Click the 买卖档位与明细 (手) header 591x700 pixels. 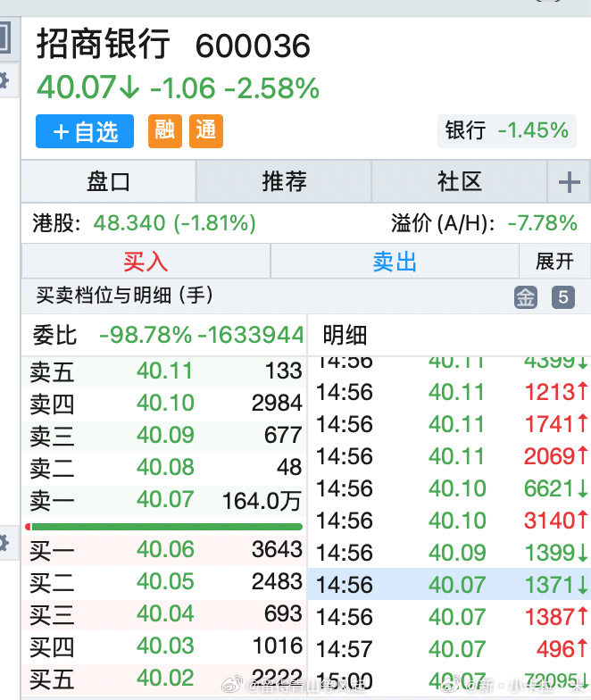click(x=125, y=295)
